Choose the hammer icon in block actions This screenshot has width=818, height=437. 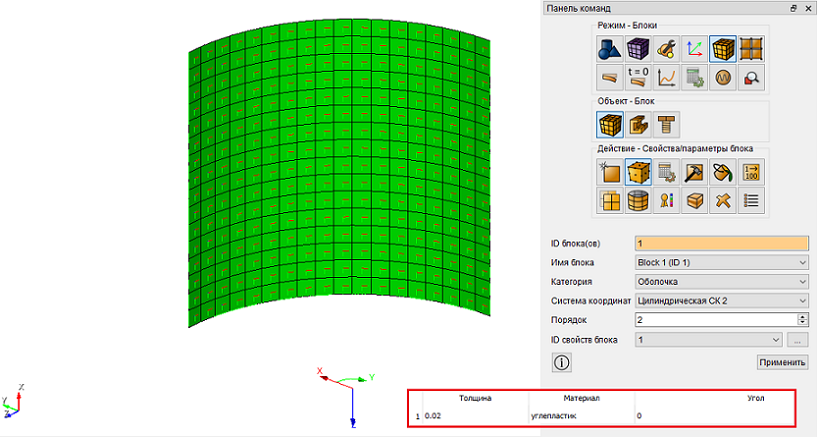click(x=694, y=173)
